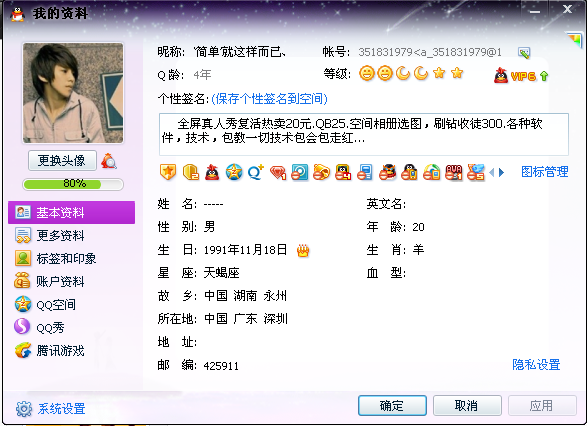Click the orange star shield badge icon
The image size is (587, 426).
coord(167,172)
